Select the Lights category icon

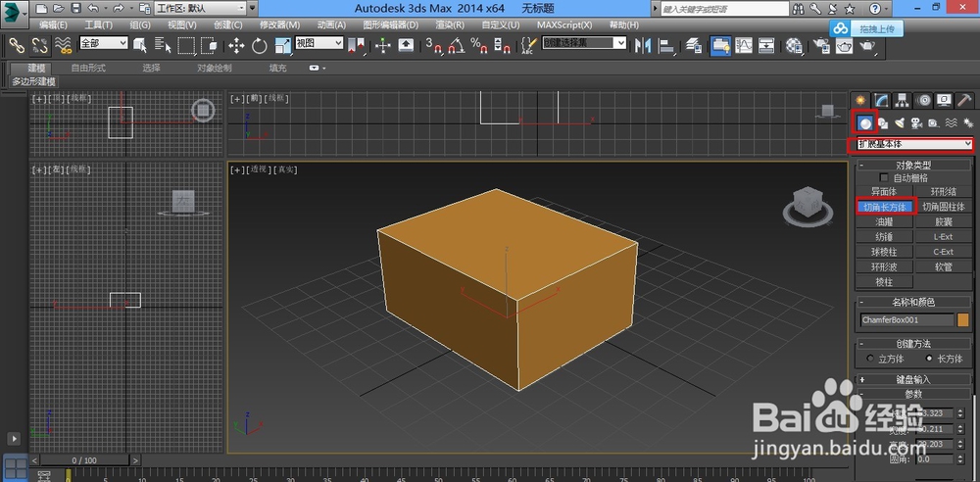coord(900,123)
